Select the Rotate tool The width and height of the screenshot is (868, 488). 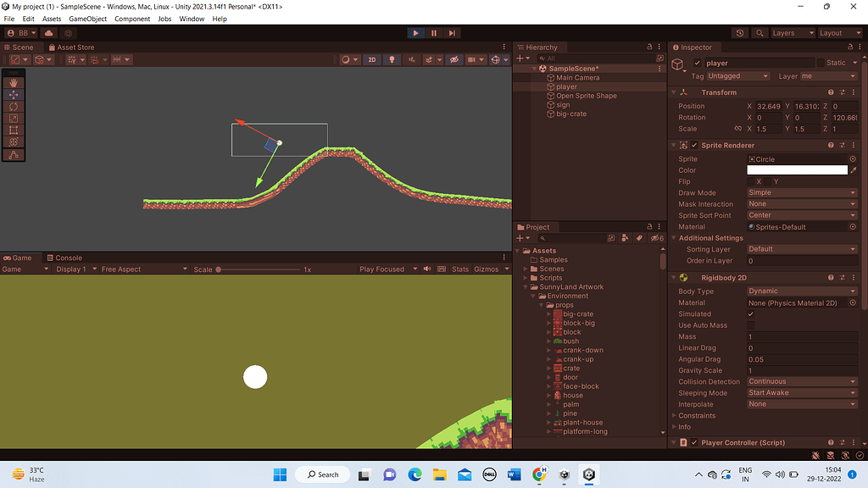point(12,106)
